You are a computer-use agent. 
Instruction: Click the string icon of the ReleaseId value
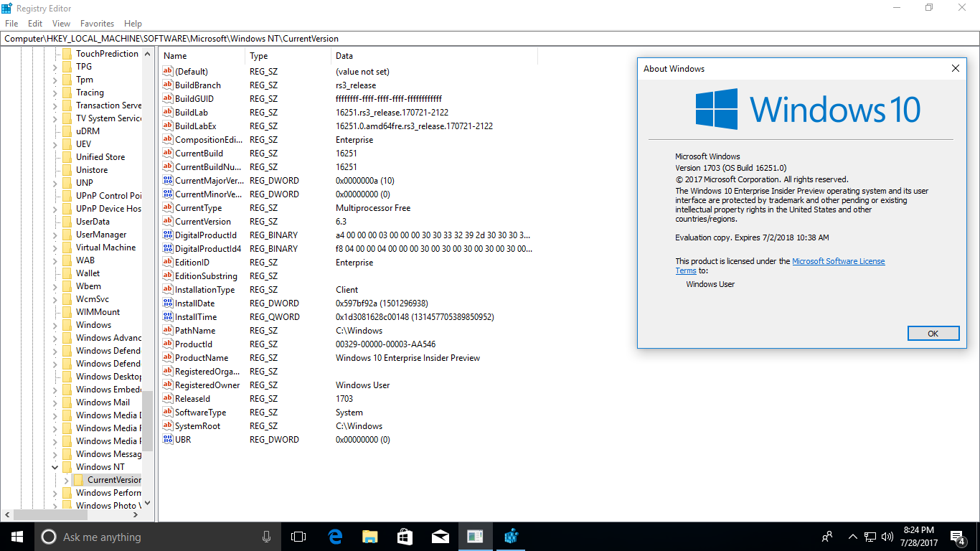click(168, 399)
